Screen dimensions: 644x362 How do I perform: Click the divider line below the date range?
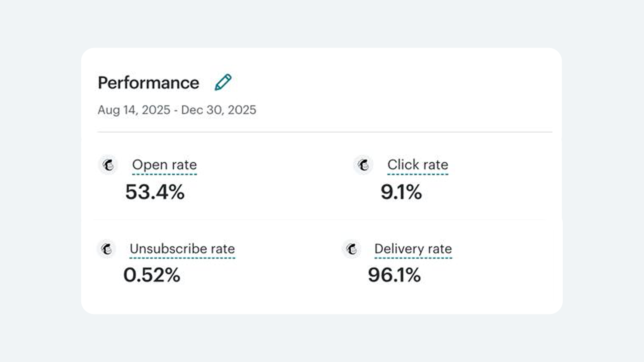324,132
